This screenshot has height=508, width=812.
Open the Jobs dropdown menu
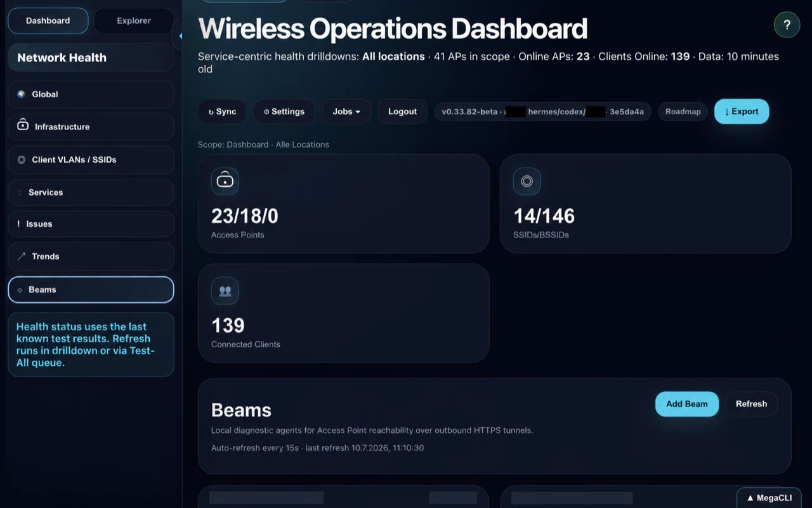(346, 112)
